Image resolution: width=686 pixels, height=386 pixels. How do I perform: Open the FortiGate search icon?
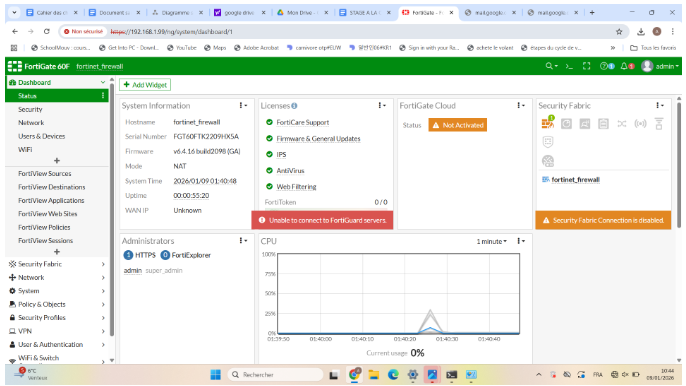tap(551, 66)
